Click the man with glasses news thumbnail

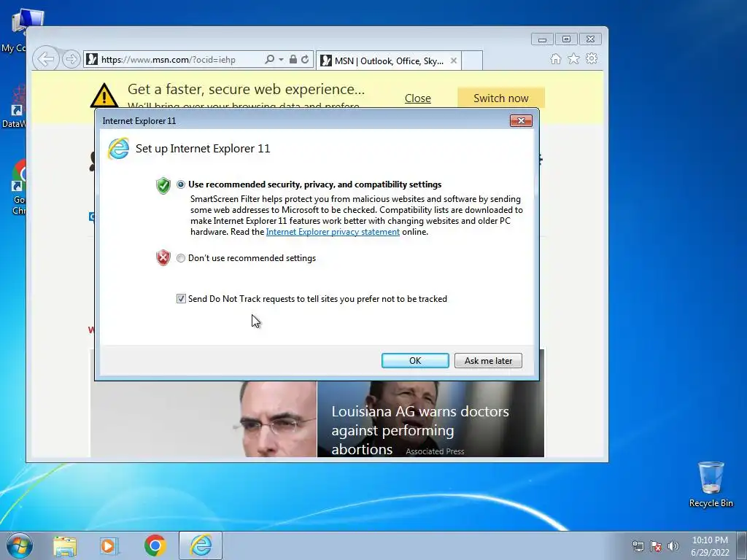204,419
